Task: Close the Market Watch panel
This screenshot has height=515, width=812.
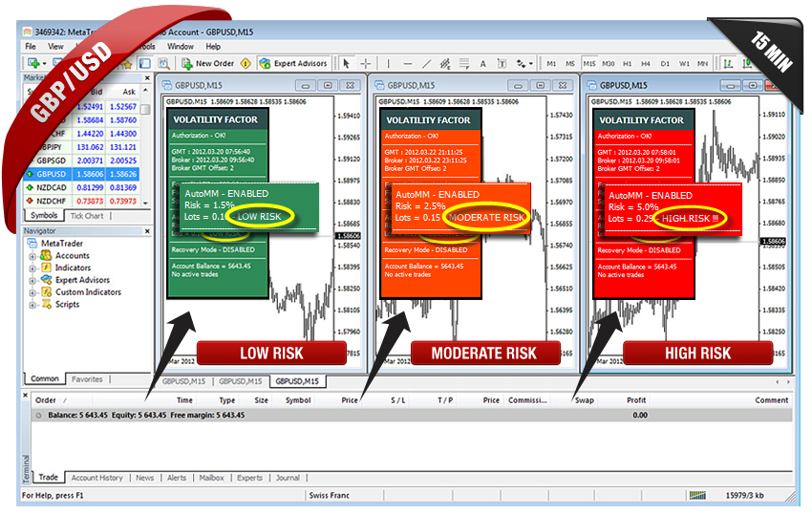Action: pos(147,77)
